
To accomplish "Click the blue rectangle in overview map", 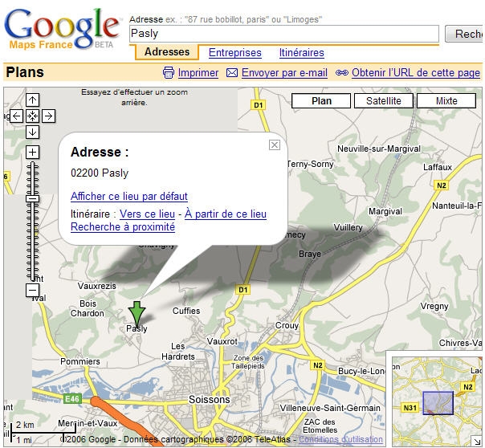I will pos(438,403).
